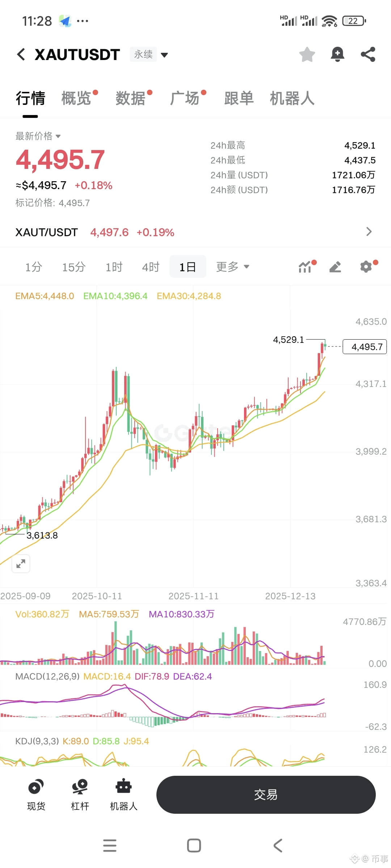Tap the EMA5:4,448.0 indicator label
This screenshot has width=391, height=868.
pyautogui.click(x=45, y=296)
